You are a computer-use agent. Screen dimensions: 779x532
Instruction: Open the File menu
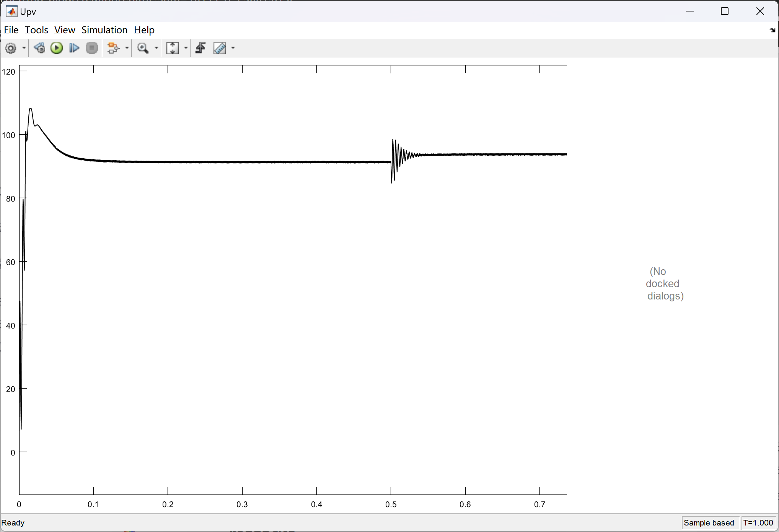[x=11, y=30]
